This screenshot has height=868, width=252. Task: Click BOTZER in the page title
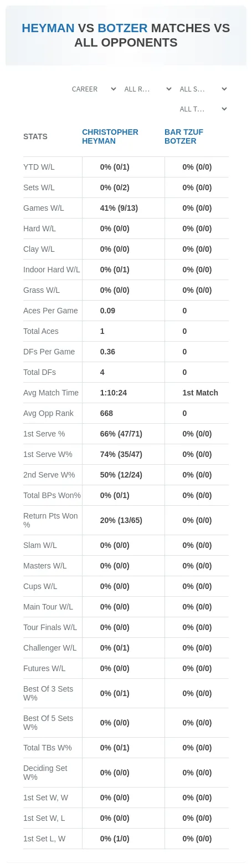(122, 28)
